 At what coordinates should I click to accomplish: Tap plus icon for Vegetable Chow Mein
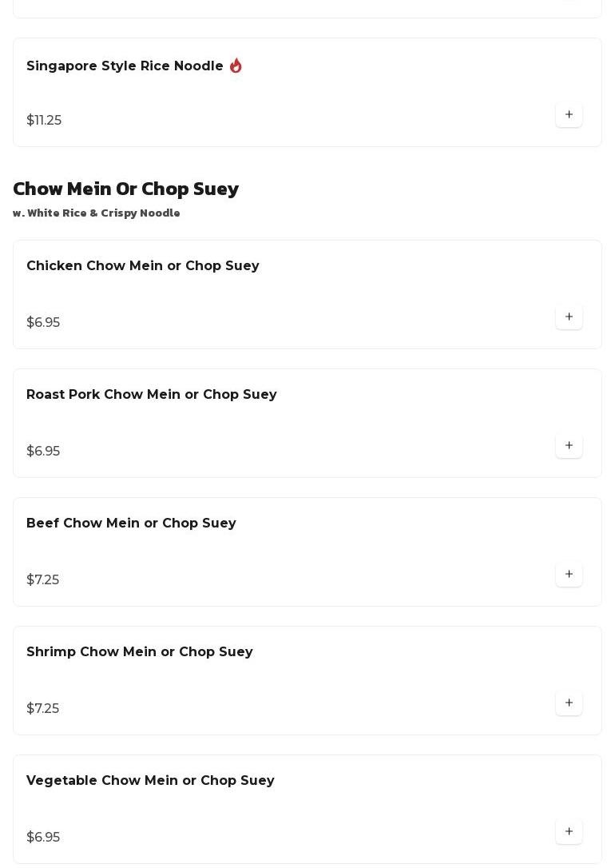coord(569,831)
